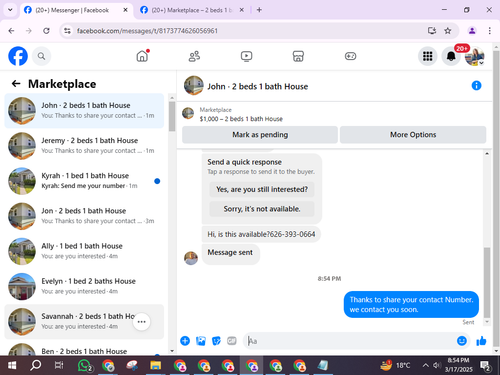Reload the current page
This screenshot has height=375, width=500.
[x=46, y=31]
